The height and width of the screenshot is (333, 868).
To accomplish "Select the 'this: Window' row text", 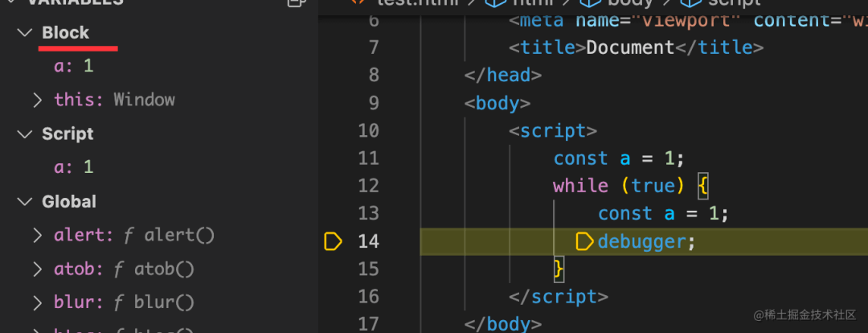I will tap(115, 100).
